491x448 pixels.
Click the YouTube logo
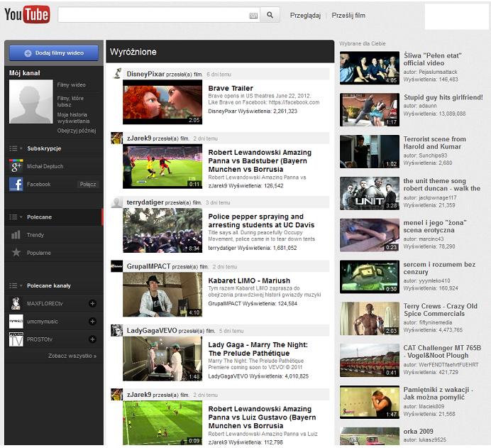[27, 14]
